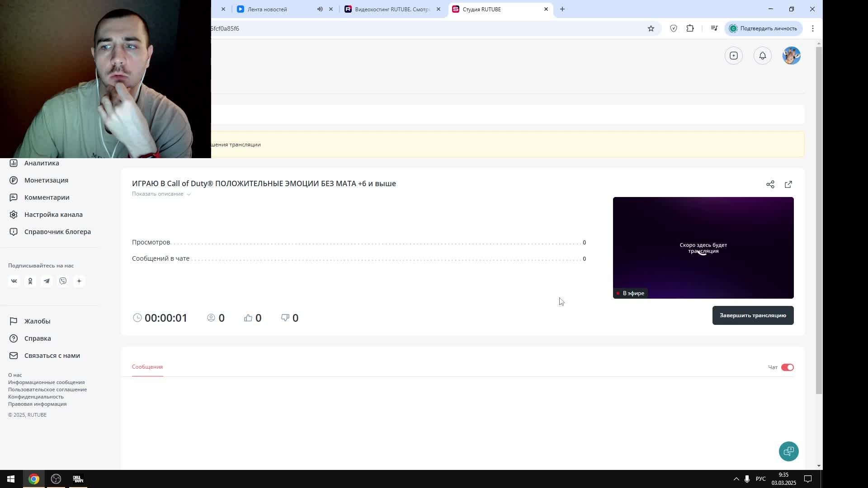This screenshot has width=868, height=488.
Task: Open the Telegram social icon
Action: [47, 281]
